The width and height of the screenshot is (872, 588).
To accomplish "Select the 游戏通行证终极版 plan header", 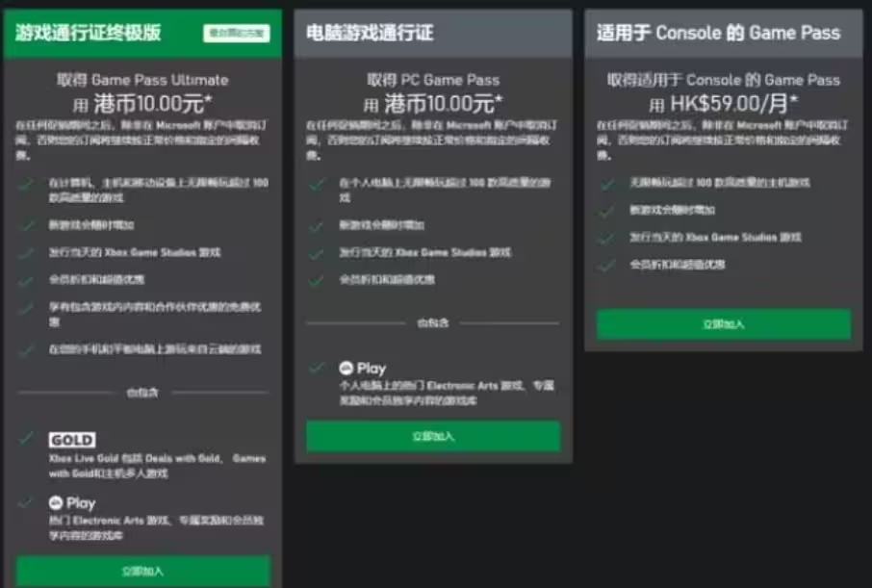I will click(x=142, y=34).
